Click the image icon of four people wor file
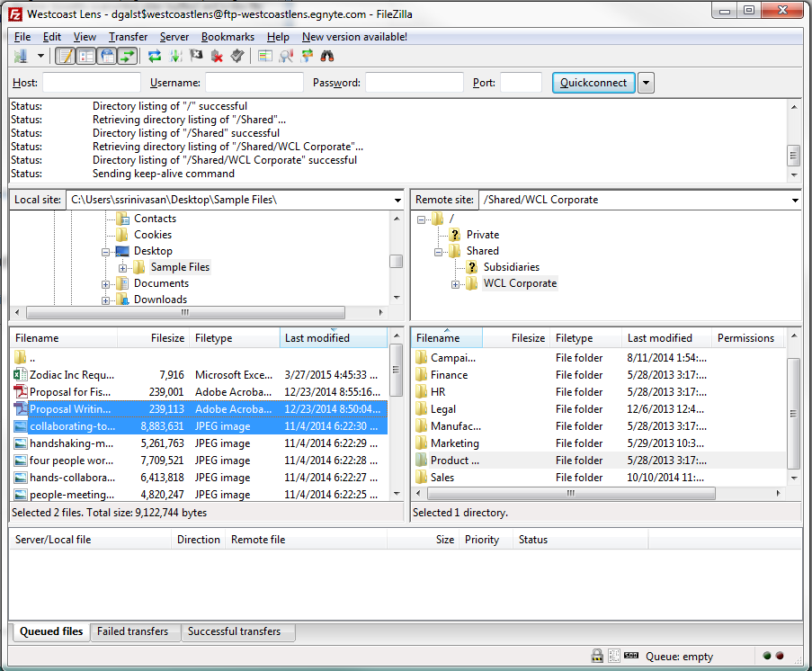The image size is (812, 671). (x=21, y=461)
